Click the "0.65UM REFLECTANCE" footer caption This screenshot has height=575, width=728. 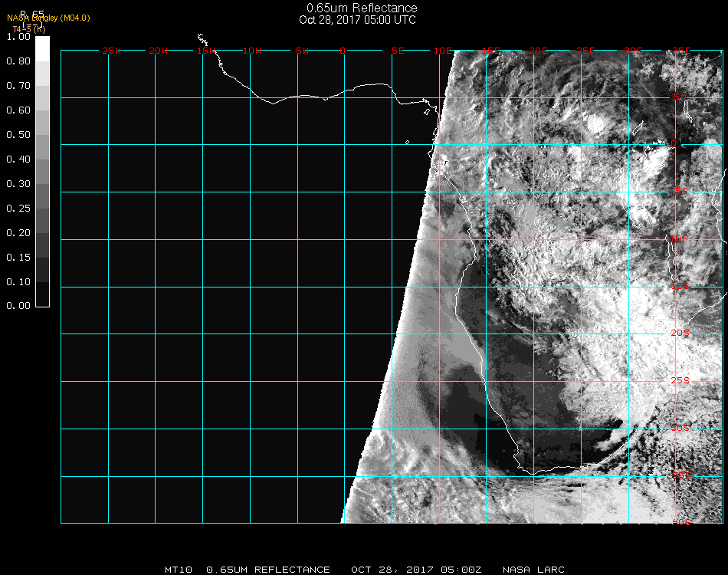[x=268, y=570]
